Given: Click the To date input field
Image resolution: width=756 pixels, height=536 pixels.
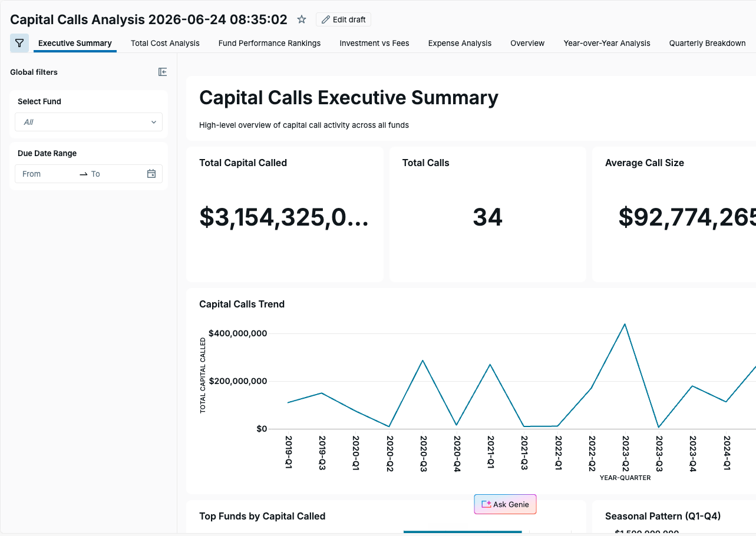Looking at the screenshot, I should pyautogui.click(x=115, y=174).
